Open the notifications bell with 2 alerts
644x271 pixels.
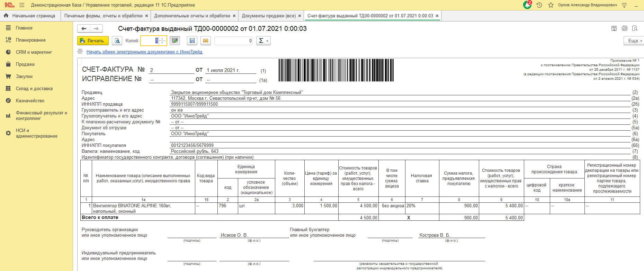pyautogui.click(x=527, y=5)
